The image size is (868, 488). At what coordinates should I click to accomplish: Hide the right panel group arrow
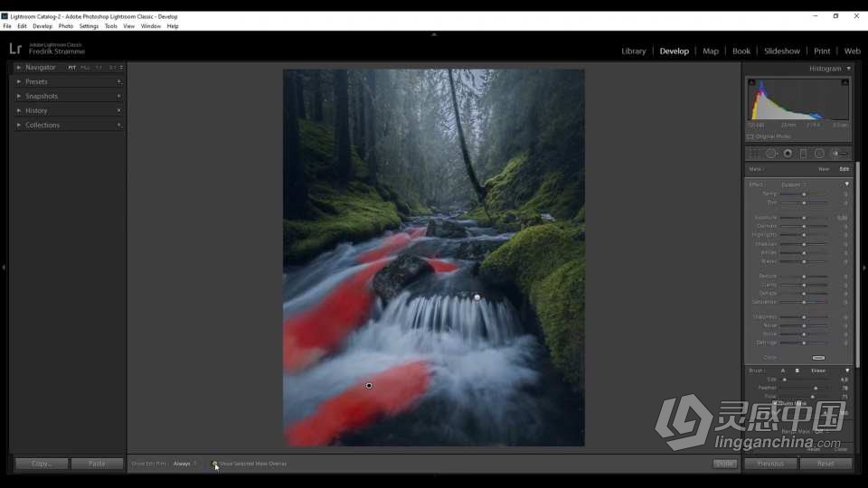(x=864, y=267)
